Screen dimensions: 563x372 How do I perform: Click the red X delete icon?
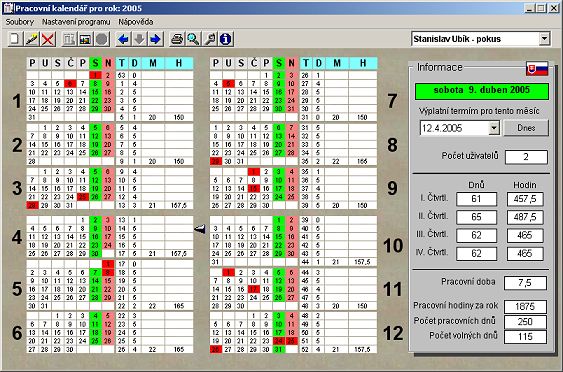click(48, 39)
